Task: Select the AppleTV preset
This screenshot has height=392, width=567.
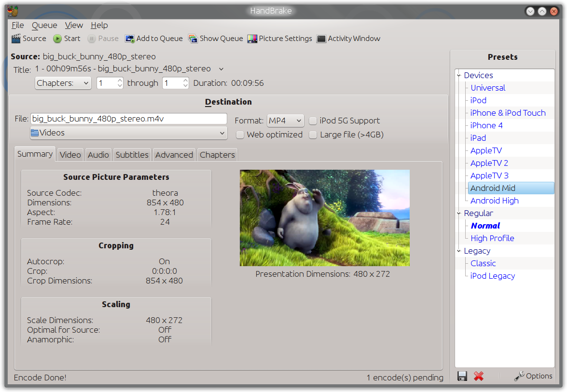Action: (486, 150)
